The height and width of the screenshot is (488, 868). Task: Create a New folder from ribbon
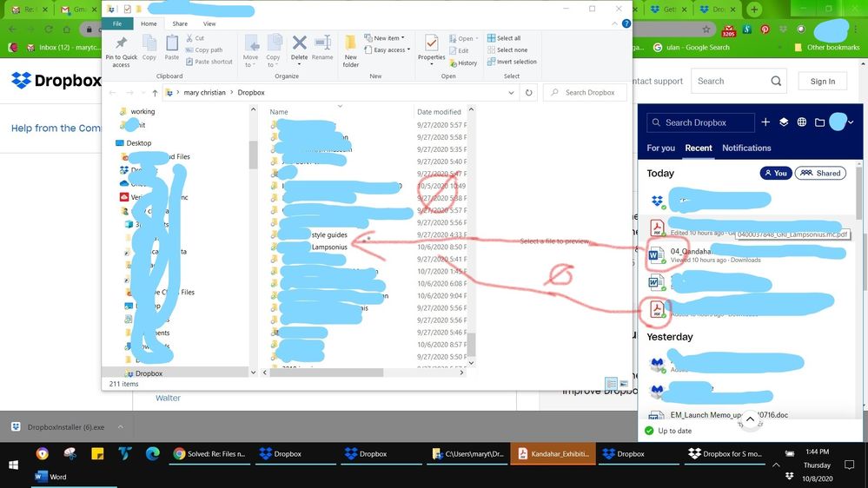[350, 51]
